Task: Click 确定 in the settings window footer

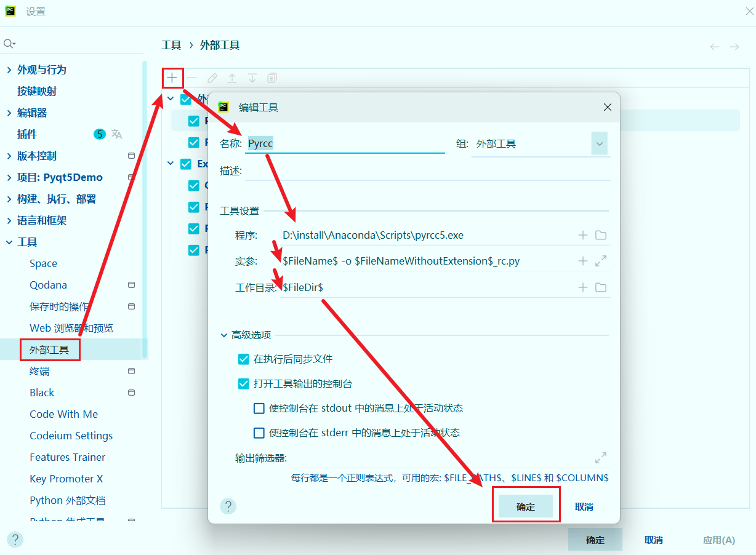Action: point(595,540)
